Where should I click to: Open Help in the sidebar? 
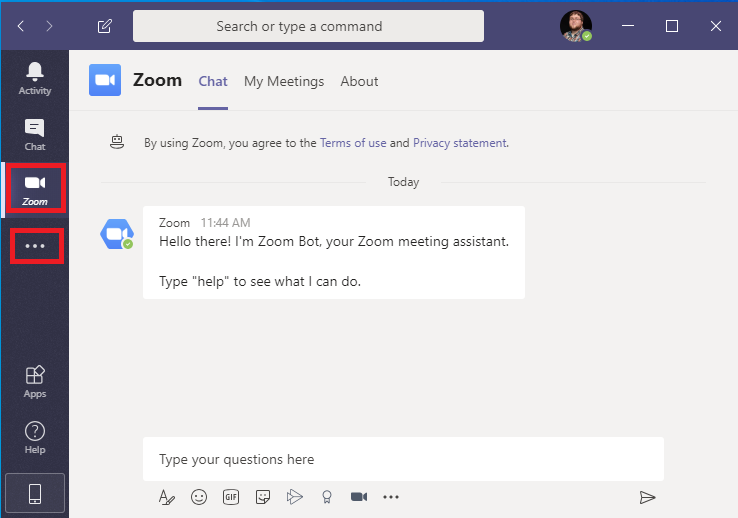(x=35, y=438)
